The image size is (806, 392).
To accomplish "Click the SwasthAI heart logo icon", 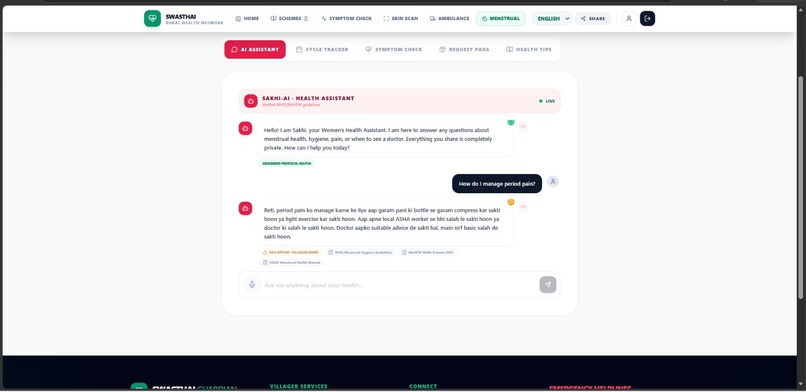I will (152, 18).
